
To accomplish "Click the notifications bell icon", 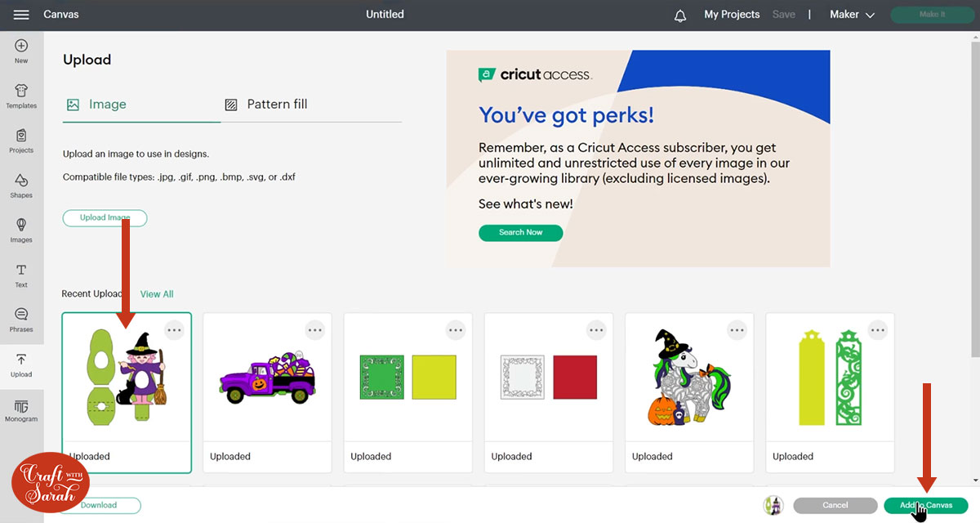I will click(x=680, y=16).
